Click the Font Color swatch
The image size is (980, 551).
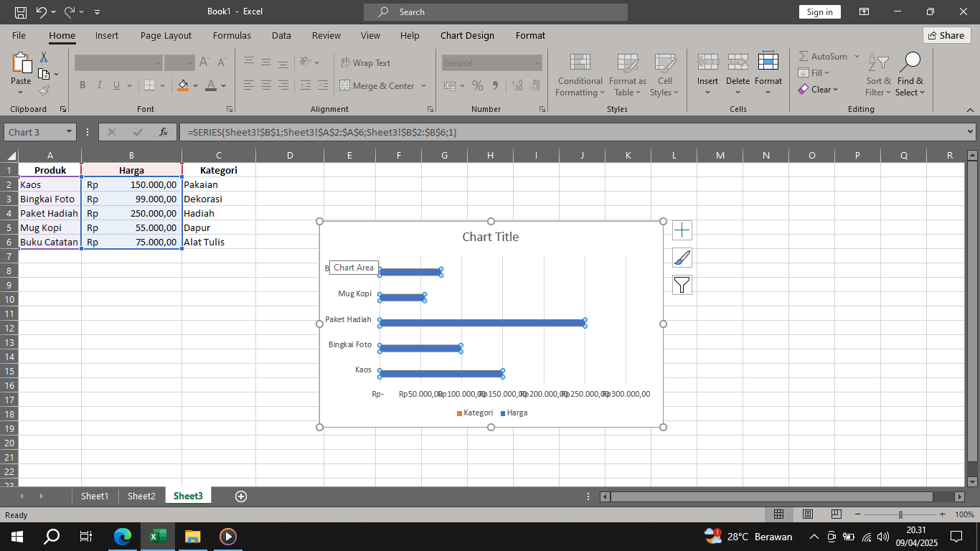pyautogui.click(x=211, y=85)
